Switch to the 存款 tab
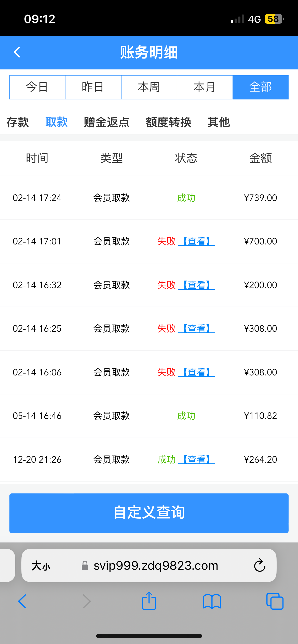 (x=18, y=122)
